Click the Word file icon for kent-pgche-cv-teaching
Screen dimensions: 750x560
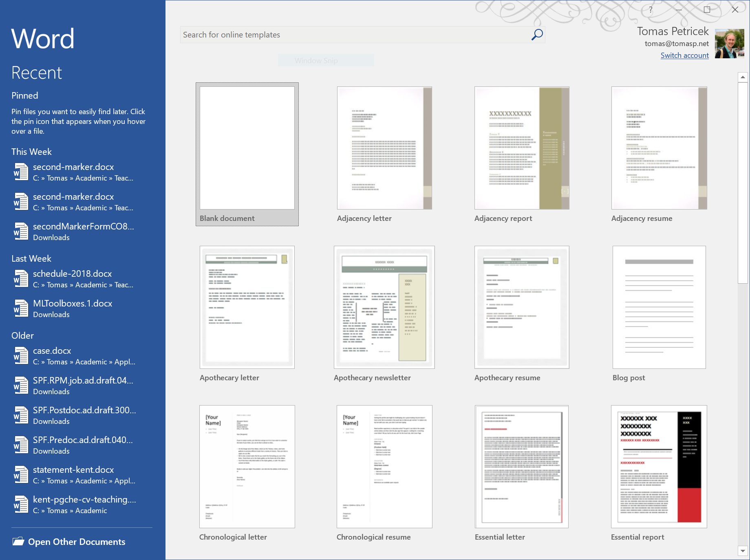tap(21, 505)
